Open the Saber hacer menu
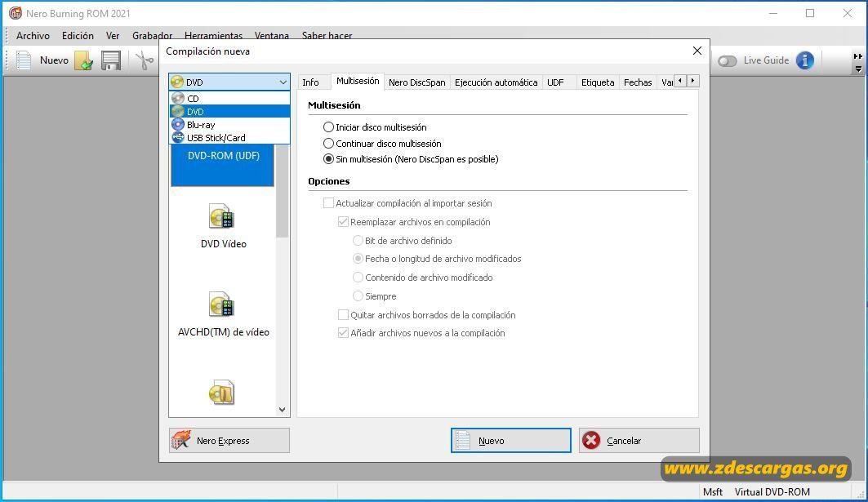Viewport: 868px width, 502px height. pyautogui.click(x=327, y=35)
